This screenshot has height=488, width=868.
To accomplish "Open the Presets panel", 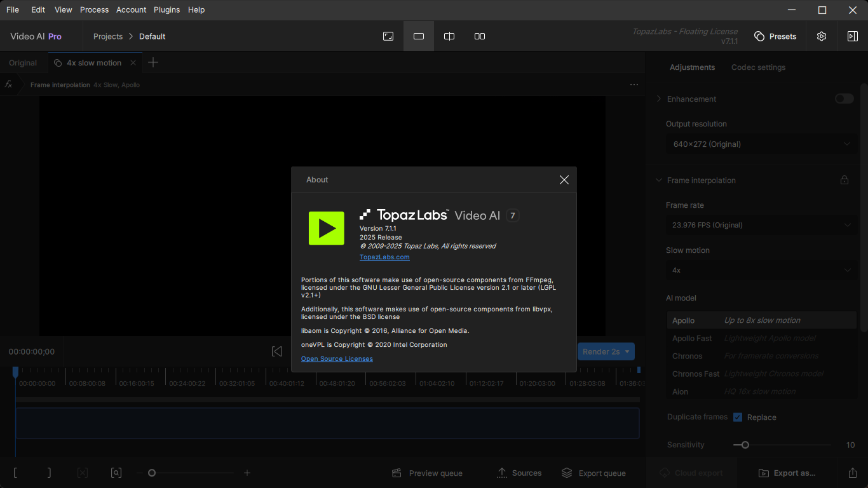I will pos(775,36).
